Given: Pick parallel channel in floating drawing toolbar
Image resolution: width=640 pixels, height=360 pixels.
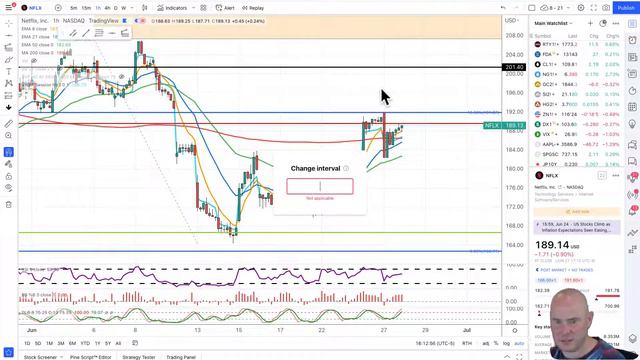Looking at the screenshot, I should pos(73,33).
